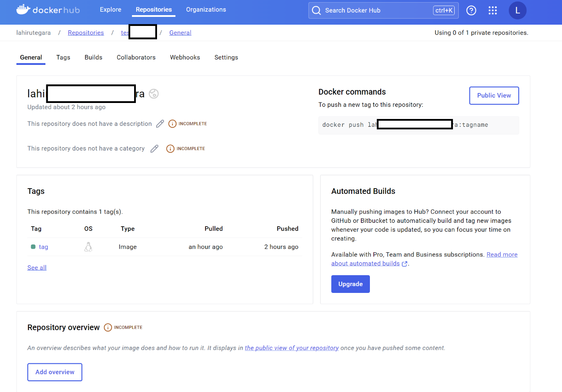
Task: Click the OS column header
Action: (x=88, y=229)
